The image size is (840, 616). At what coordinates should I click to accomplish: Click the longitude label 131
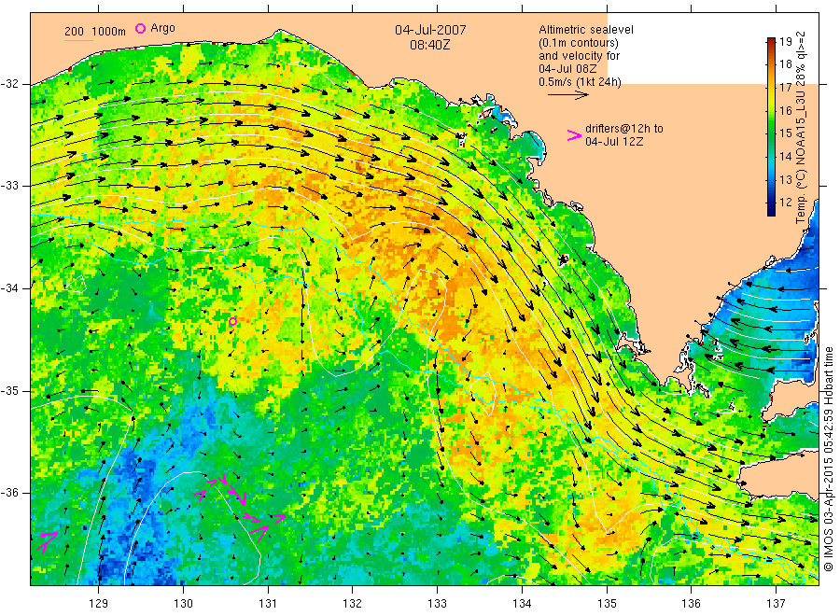coord(268,603)
